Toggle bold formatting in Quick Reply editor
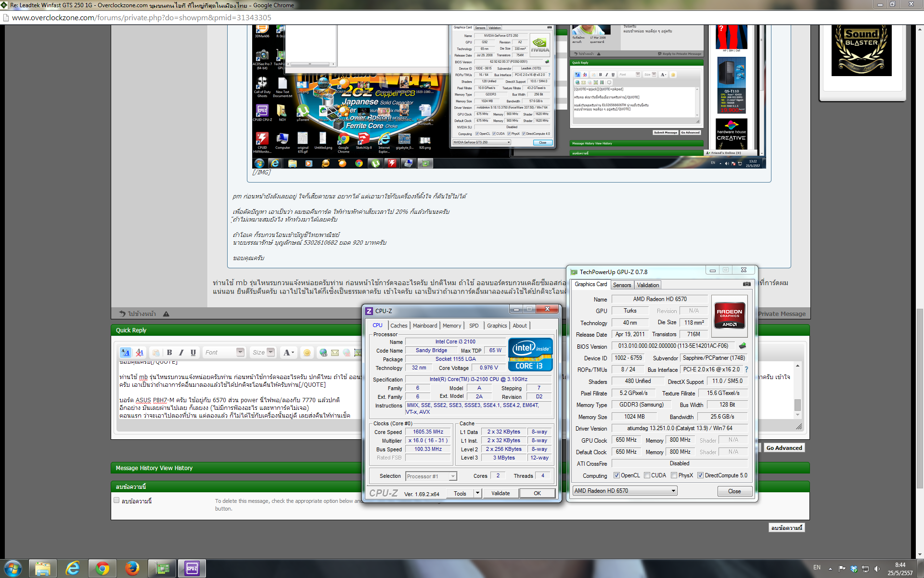Image resolution: width=924 pixels, height=578 pixels. [x=169, y=353]
